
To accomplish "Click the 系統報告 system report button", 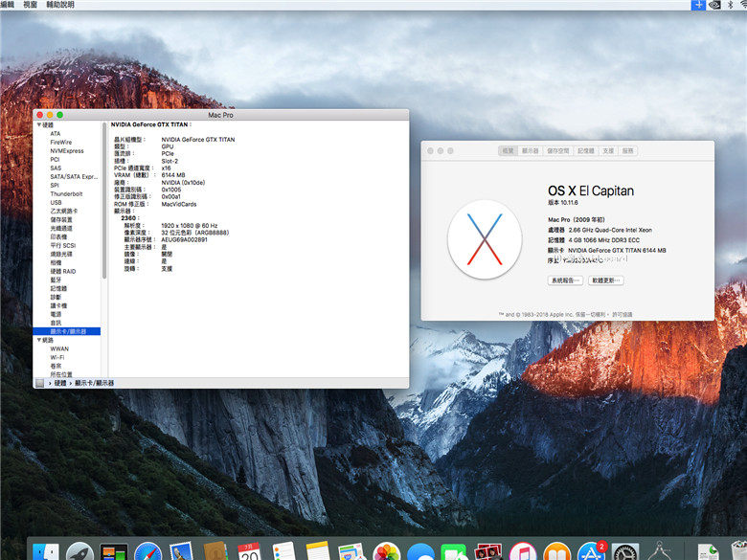I will [565, 280].
